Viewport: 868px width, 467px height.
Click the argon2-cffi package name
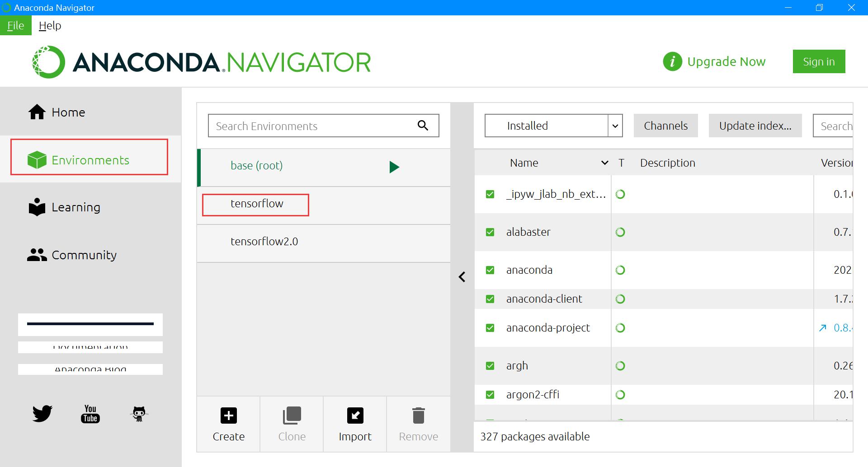tap(533, 395)
